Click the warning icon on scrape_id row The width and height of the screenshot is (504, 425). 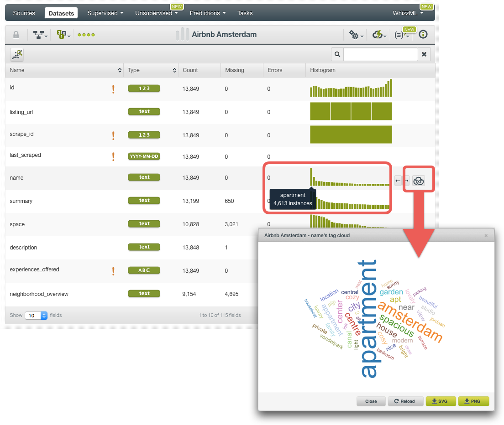[113, 135]
